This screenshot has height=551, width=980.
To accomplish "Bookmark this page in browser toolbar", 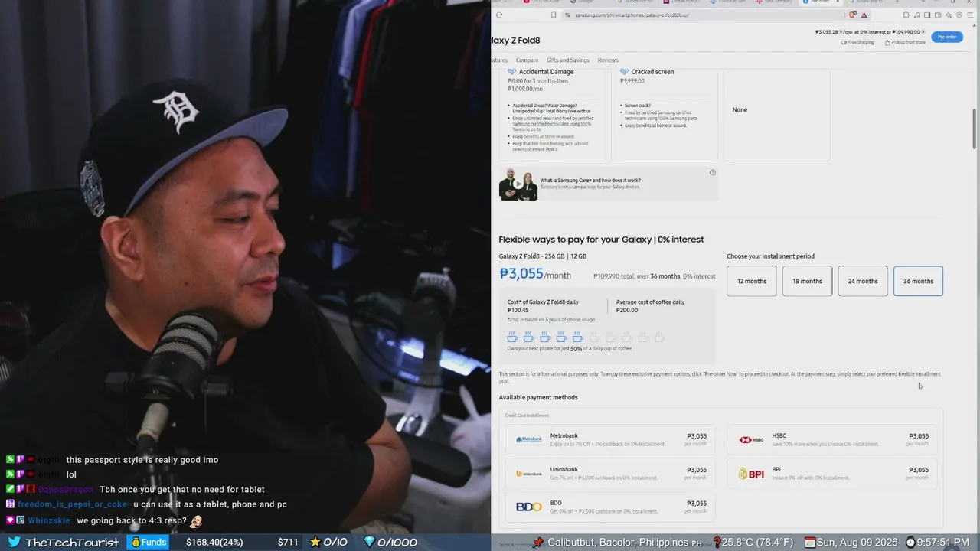I will coord(554,15).
